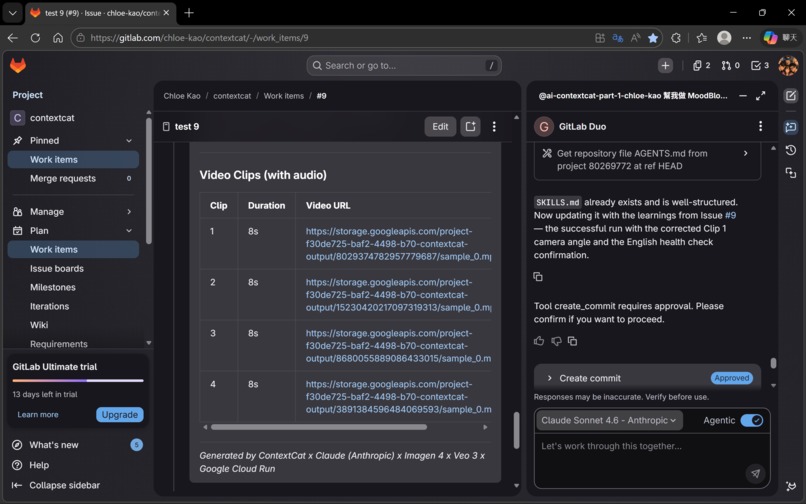Go to Milestones in sidebar
The width and height of the screenshot is (806, 504).
(73, 287)
